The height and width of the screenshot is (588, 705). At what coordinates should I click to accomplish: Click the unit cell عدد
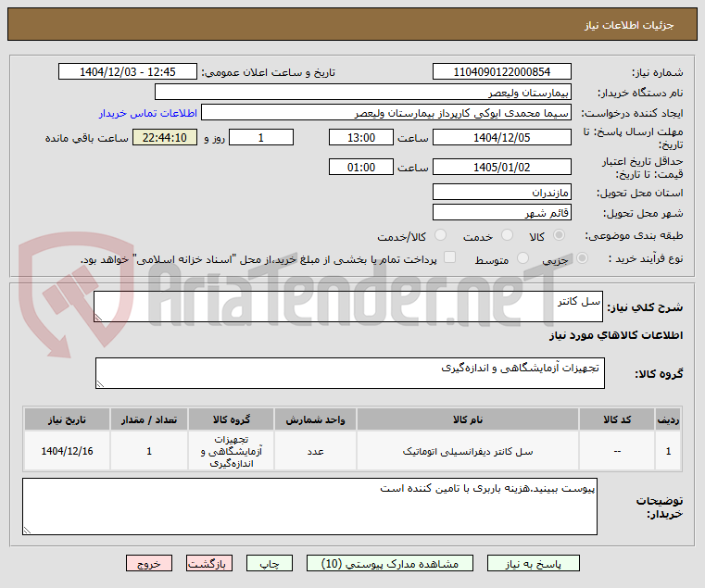[315, 451]
